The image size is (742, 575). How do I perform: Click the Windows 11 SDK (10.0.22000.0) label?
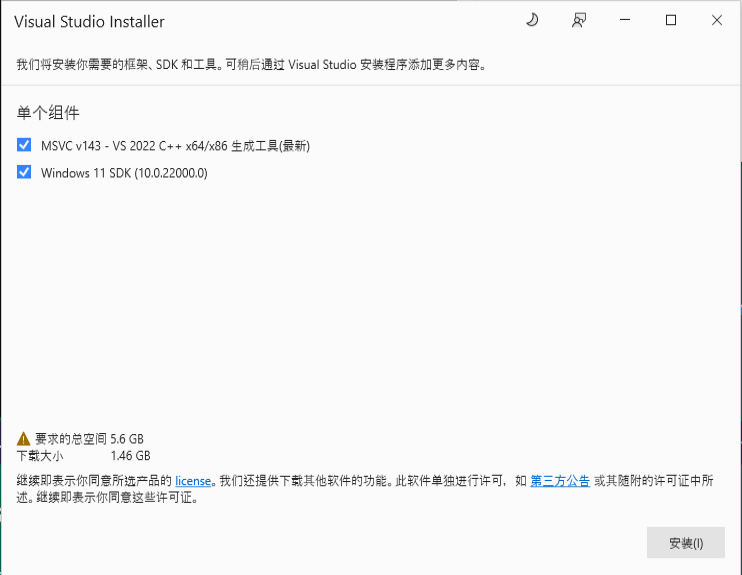124,173
